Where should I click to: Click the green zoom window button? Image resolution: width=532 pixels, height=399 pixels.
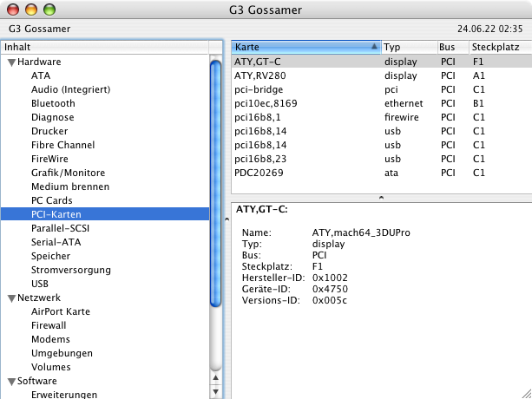click(49, 10)
